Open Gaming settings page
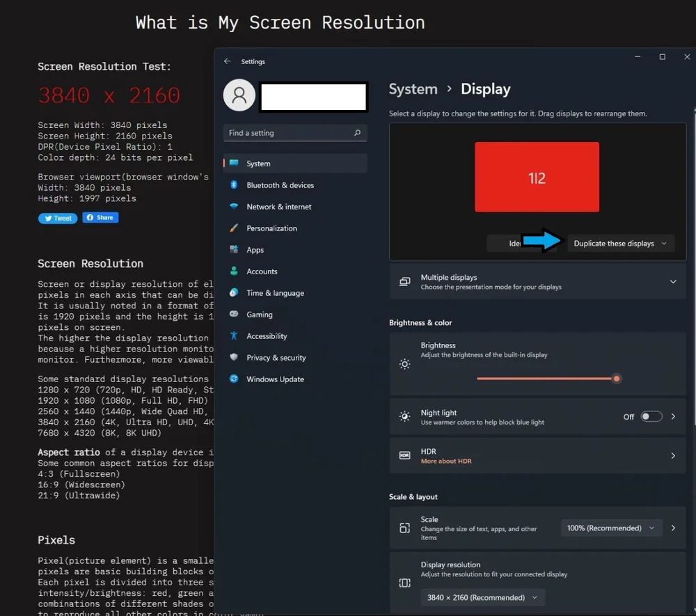The image size is (696, 616). [x=295, y=314]
